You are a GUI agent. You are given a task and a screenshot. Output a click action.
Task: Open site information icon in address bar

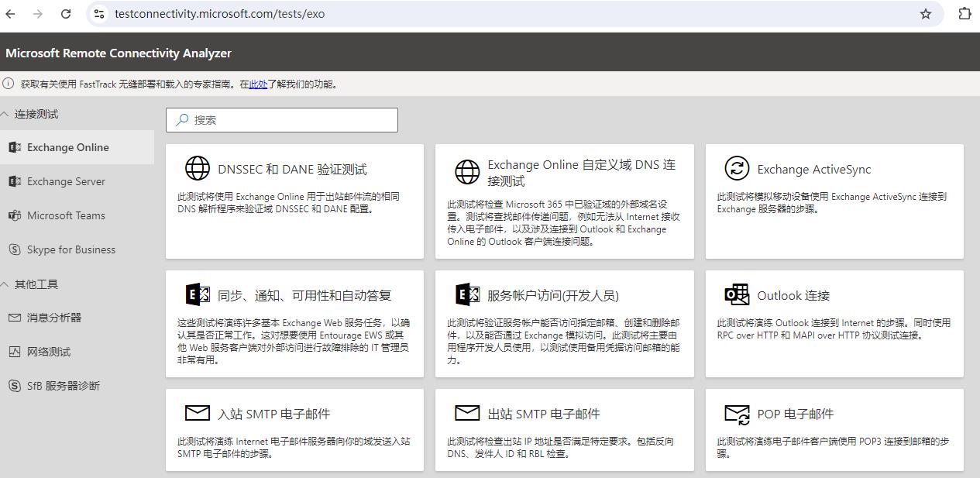[98, 14]
